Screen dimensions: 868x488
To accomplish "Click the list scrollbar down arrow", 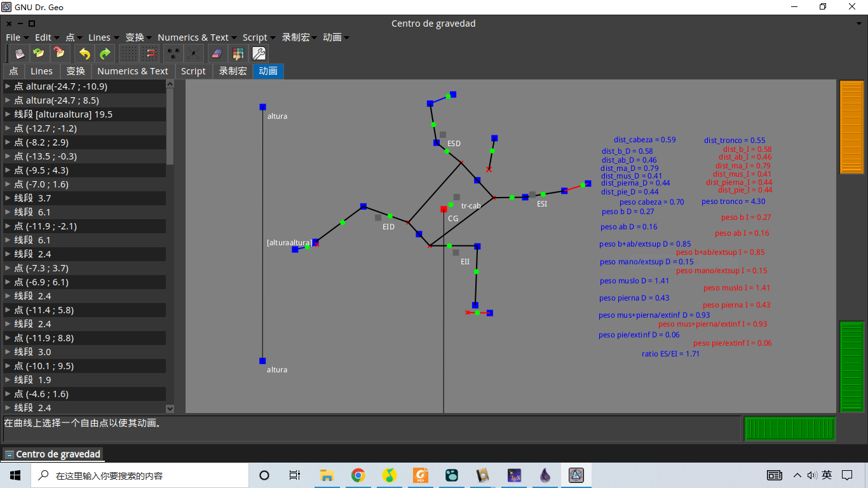I will pos(170,409).
